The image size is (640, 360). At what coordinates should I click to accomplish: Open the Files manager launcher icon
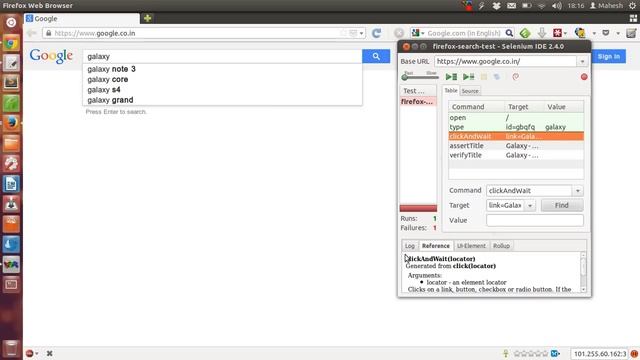point(11,143)
